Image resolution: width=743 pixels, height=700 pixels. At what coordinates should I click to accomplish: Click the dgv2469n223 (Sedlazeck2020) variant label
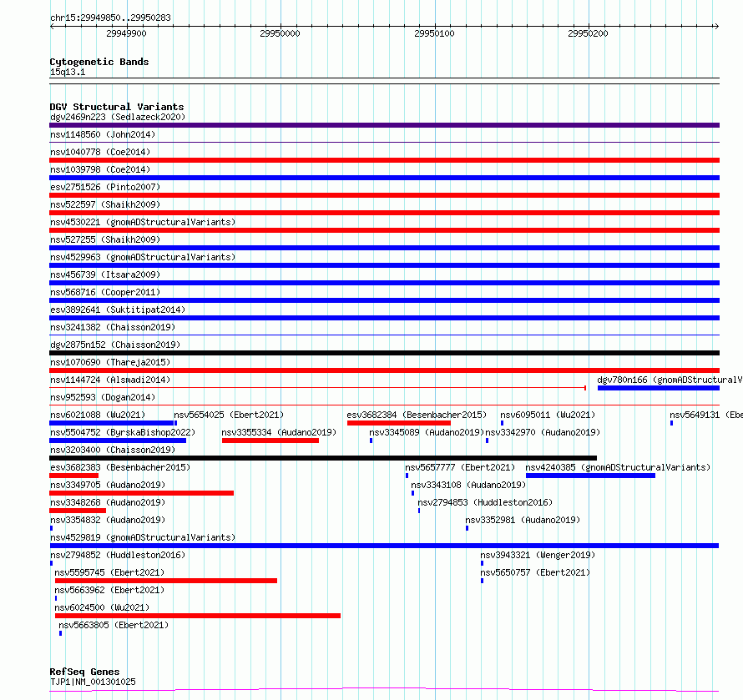click(x=118, y=117)
